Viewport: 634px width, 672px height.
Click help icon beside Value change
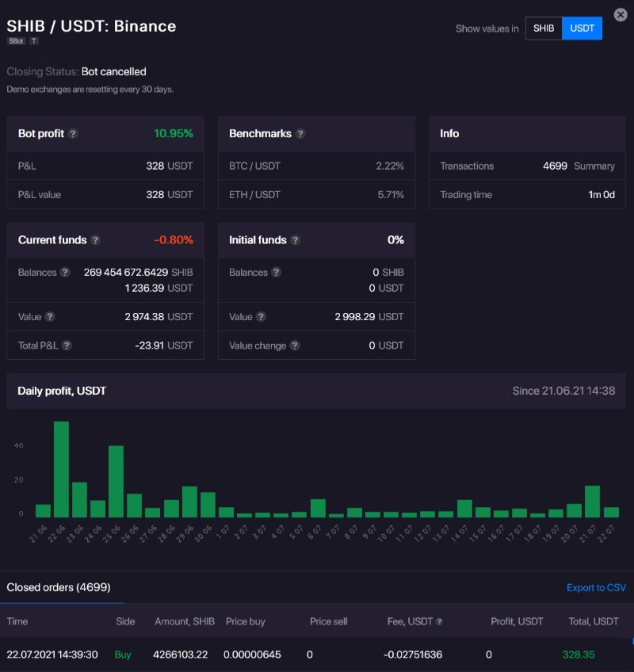pos(295,346)
